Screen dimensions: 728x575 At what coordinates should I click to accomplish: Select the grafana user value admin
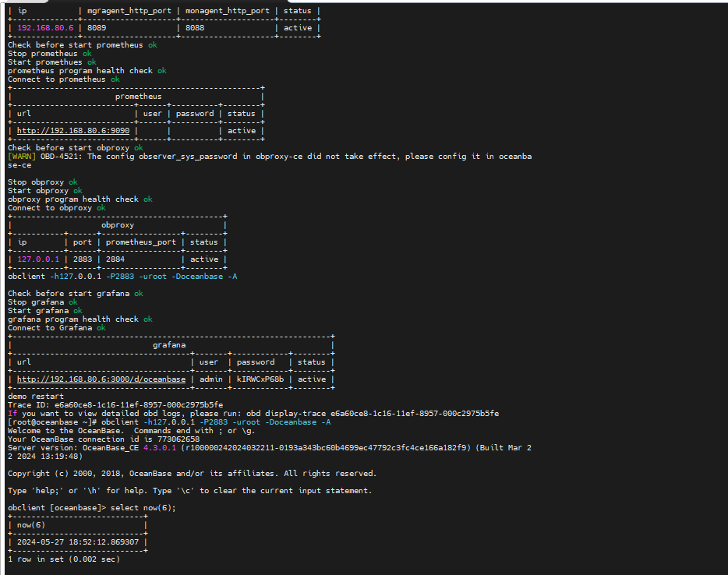point(211,379)
